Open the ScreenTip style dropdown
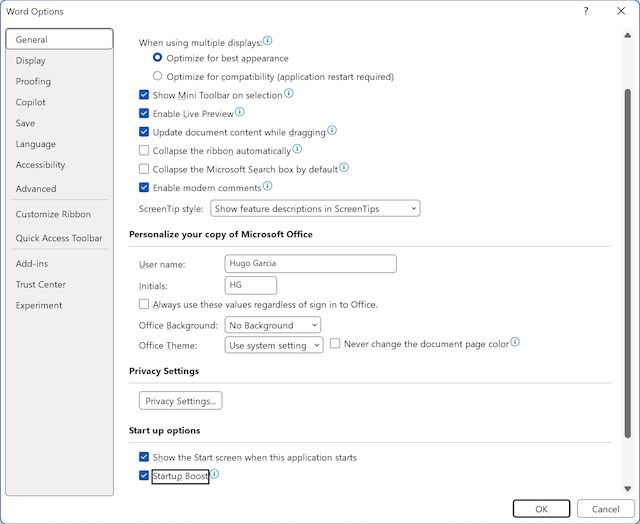Screen dimensions: 640x524 (x=315, y=209)
